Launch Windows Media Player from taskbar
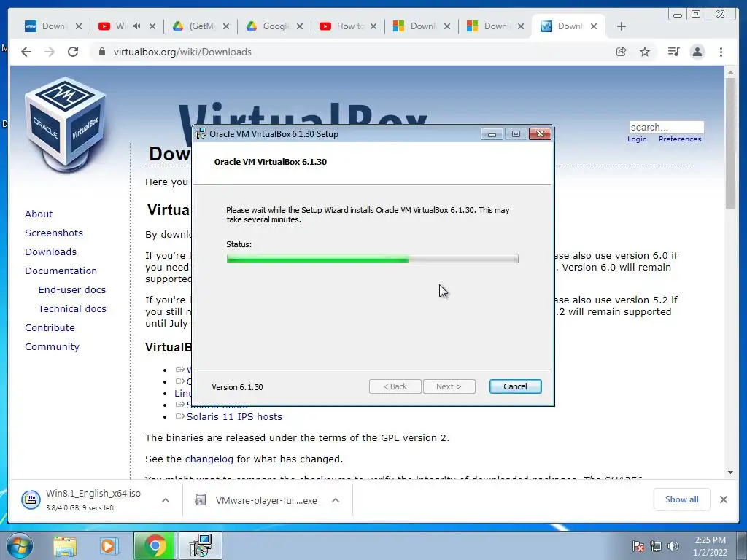 click(109, 546)
